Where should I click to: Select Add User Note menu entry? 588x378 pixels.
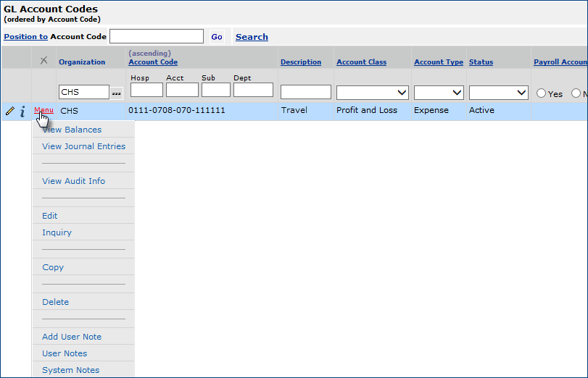tap(72, 337)
